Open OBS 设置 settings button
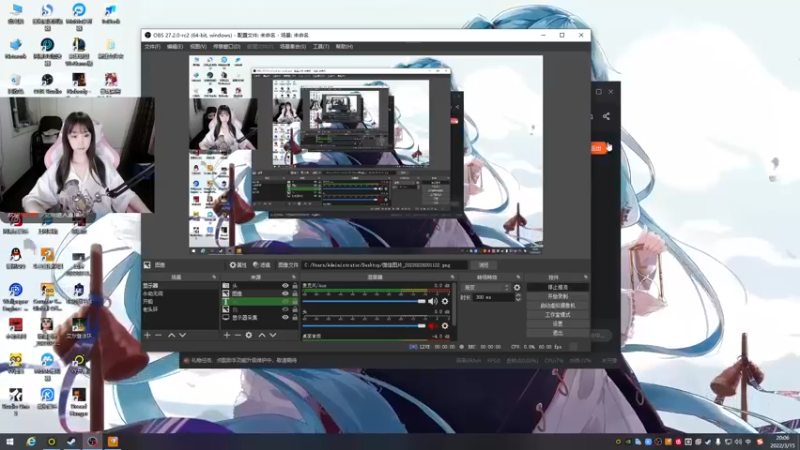Screen dimensions: 800x450 558,324
